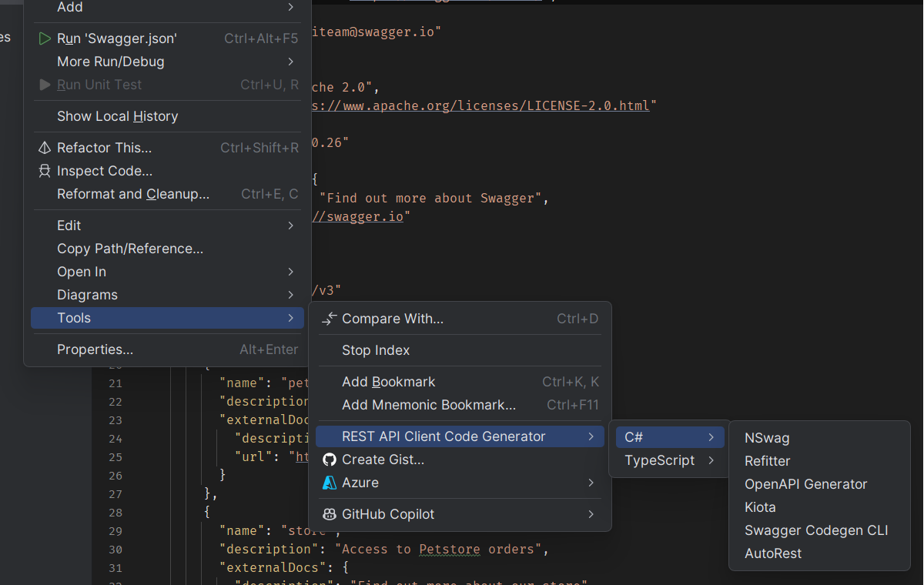Choose Copy Path/Reference...
This screenshot has height=585, width=924.
click(168, 249)
